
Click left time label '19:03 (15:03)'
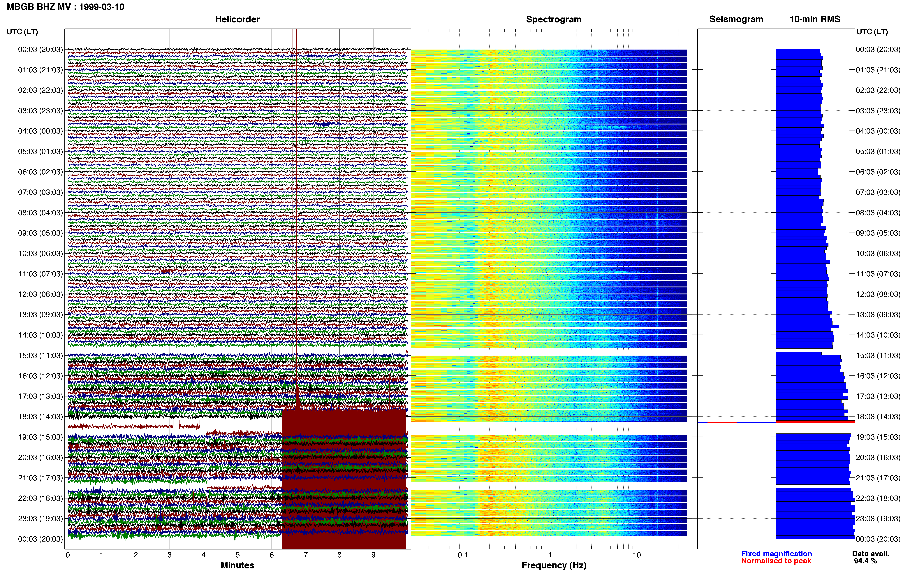(x=41, y=437)
